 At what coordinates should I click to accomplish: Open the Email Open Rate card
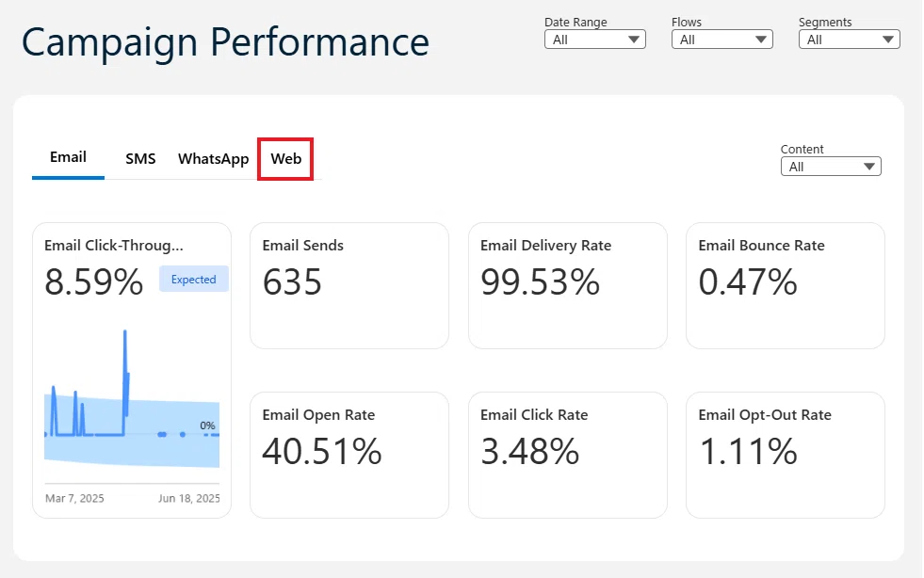[349, 455]
